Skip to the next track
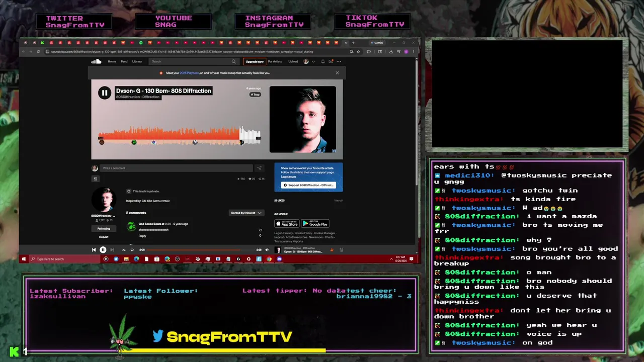Image resolution: width=644 pixels, height=362 pixels. [112, 249]
